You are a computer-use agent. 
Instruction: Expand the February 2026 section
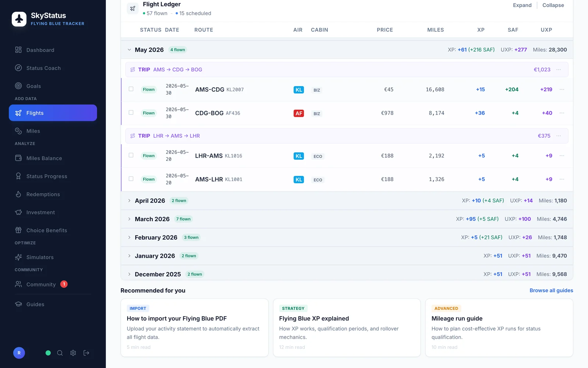(x=129, y=237)
